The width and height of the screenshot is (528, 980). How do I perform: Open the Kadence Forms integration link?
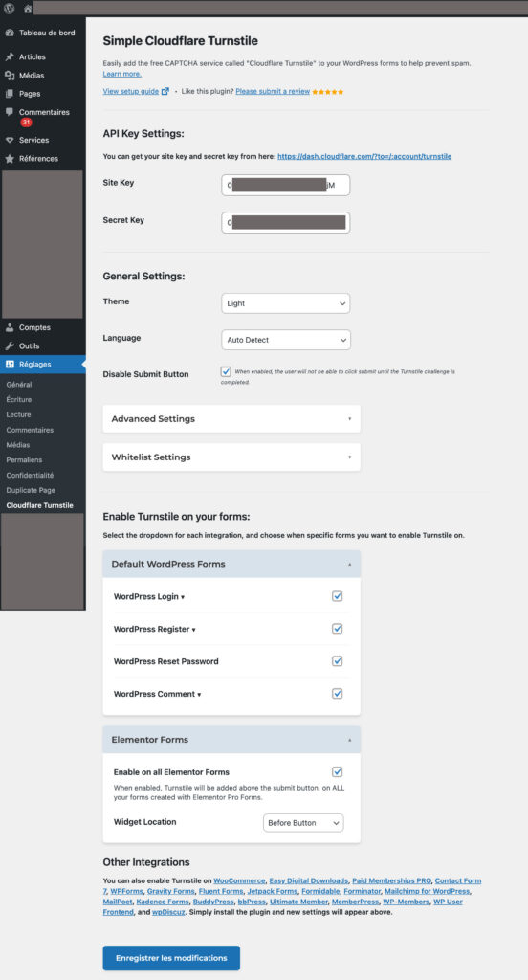click(x=163, y=902)
